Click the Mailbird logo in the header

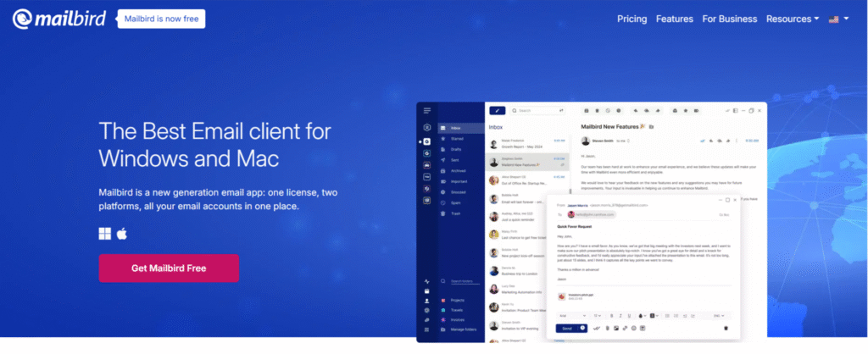(58, 19)
